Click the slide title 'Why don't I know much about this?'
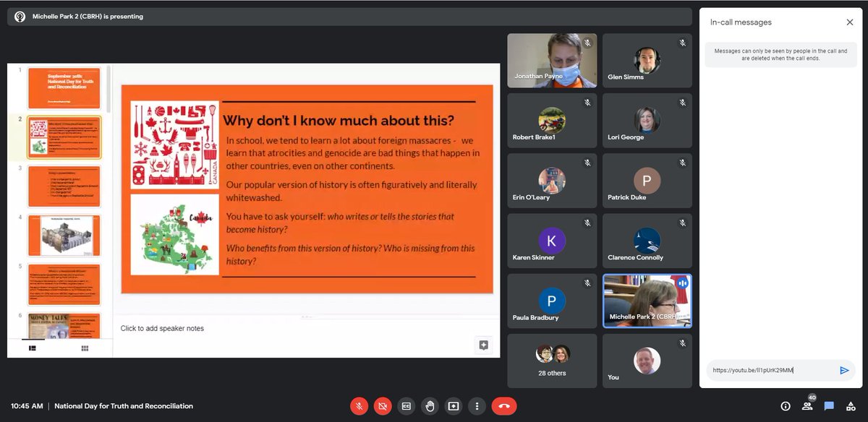This screenshot has height=422, width=868. pos(337,120)
